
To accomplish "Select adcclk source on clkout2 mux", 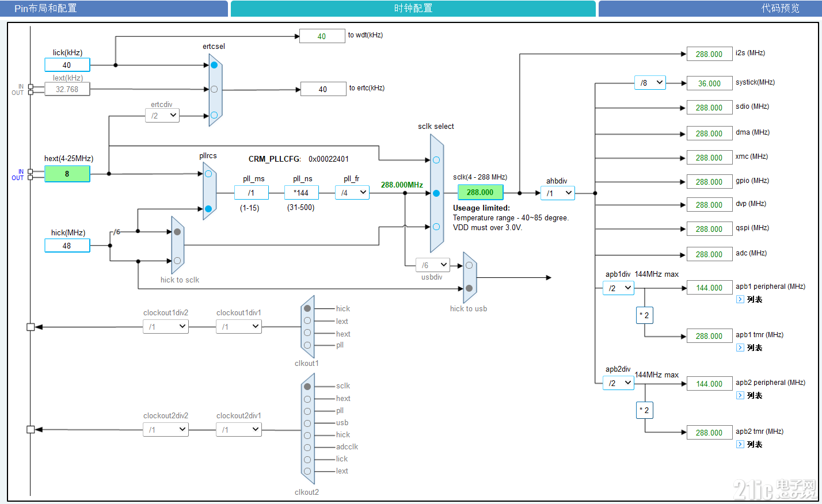I will tap(307, 447).
